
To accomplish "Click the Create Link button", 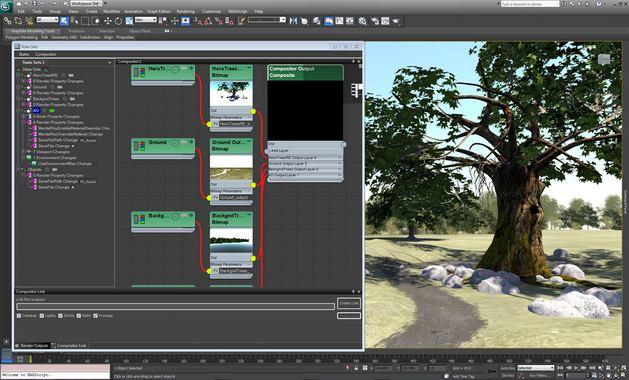I will [349, 303].
